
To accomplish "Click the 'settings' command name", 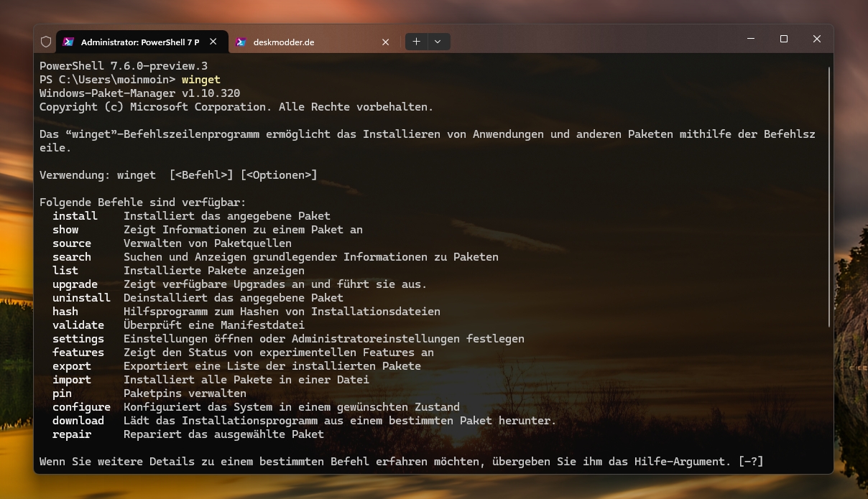I will 78,339.
